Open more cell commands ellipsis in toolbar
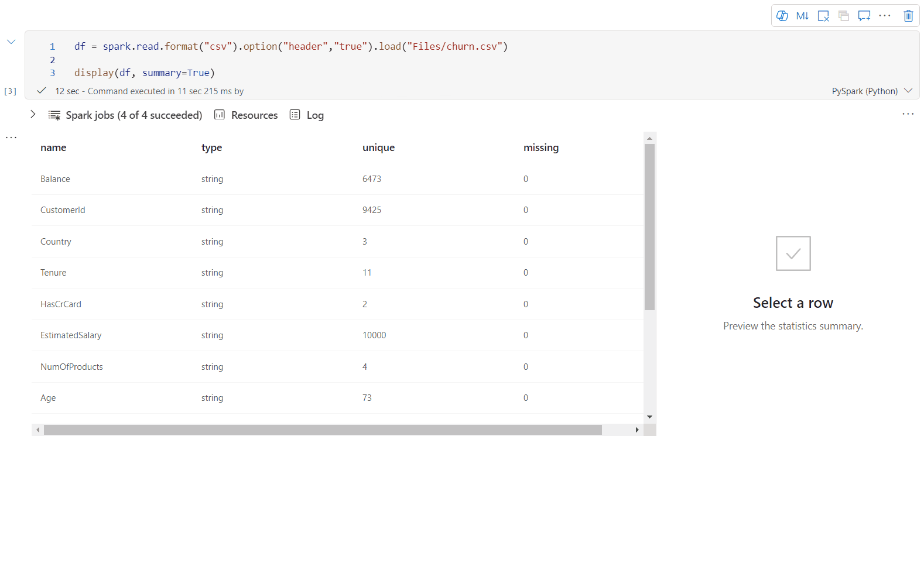 pyautogui.click(x=885, y=16)
